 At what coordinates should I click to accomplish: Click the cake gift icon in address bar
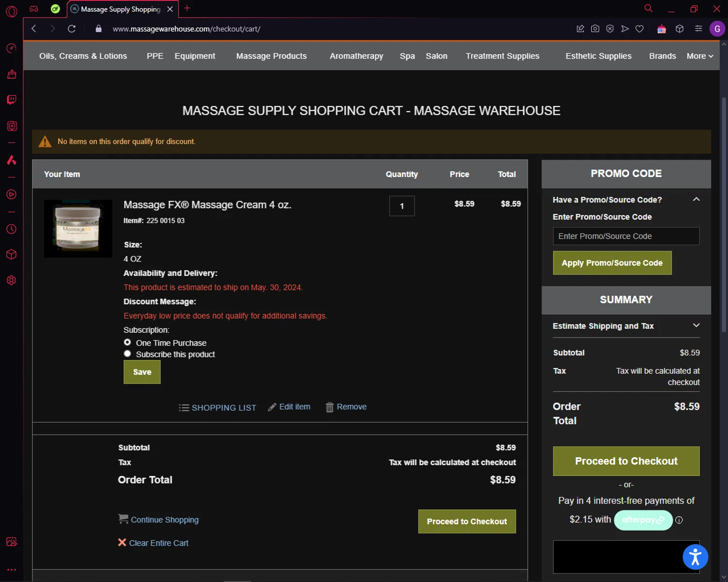tap(662, 29)
